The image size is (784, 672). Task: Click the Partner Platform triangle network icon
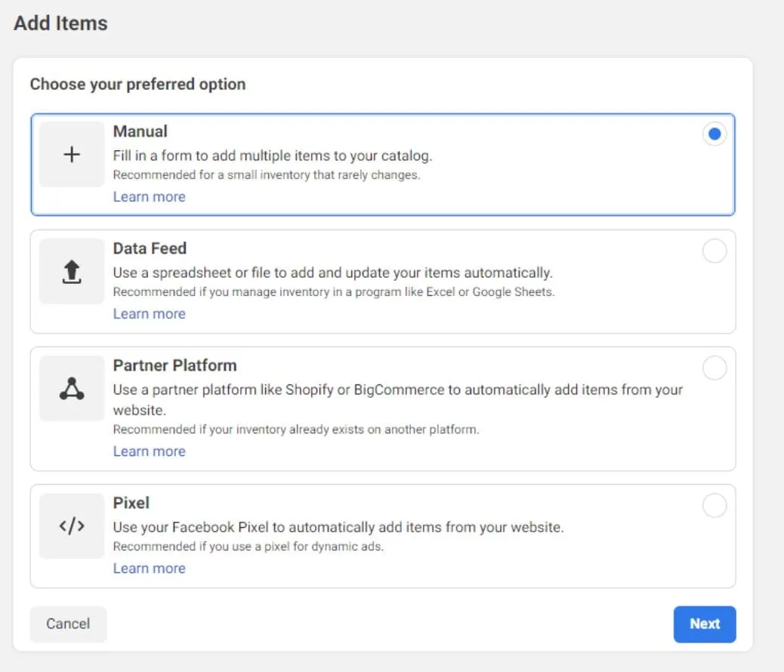72,389
